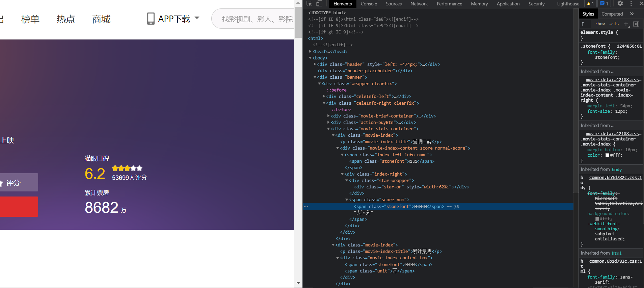
Task: Open the movie-detai…42188.css link above margin-left rule
Action: click(614, 80)
